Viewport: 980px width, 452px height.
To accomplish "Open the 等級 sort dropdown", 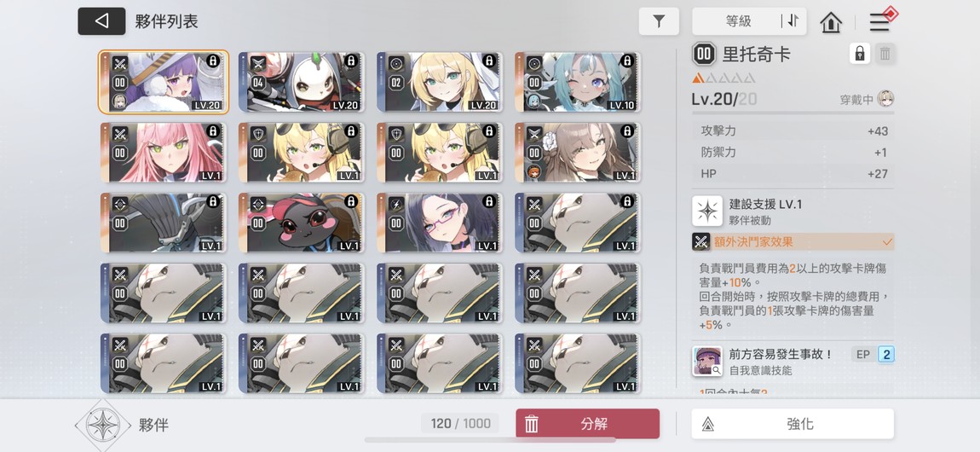I will [737, 21].
